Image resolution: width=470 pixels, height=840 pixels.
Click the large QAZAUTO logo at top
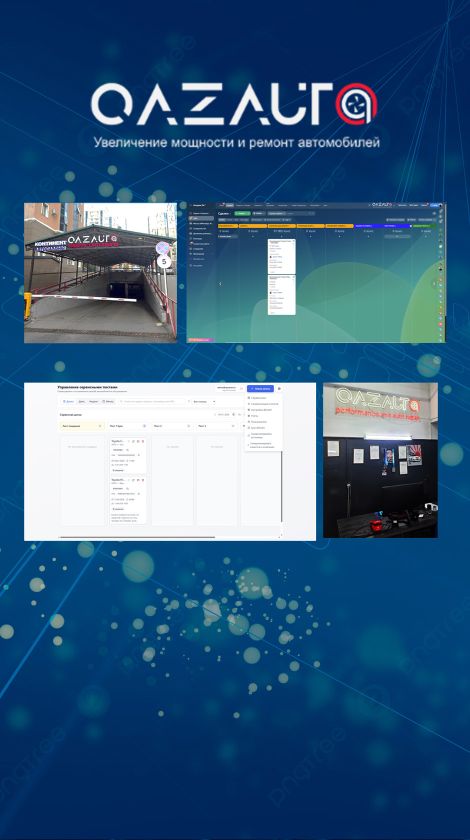tap(234, 104)
